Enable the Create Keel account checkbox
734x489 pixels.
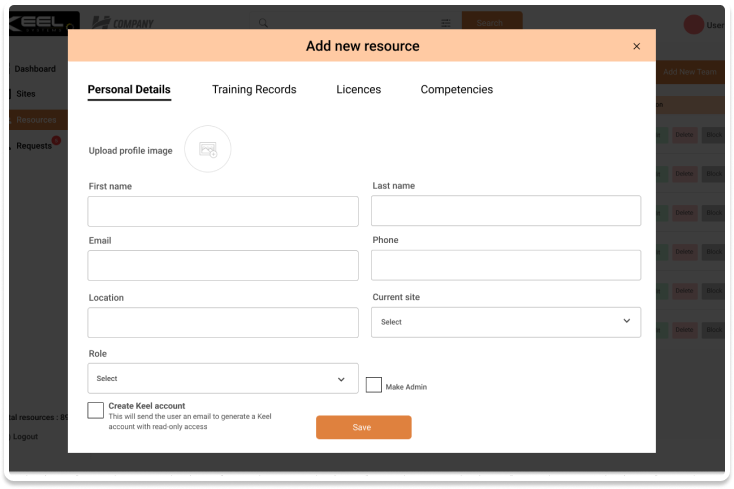(96, 410)
